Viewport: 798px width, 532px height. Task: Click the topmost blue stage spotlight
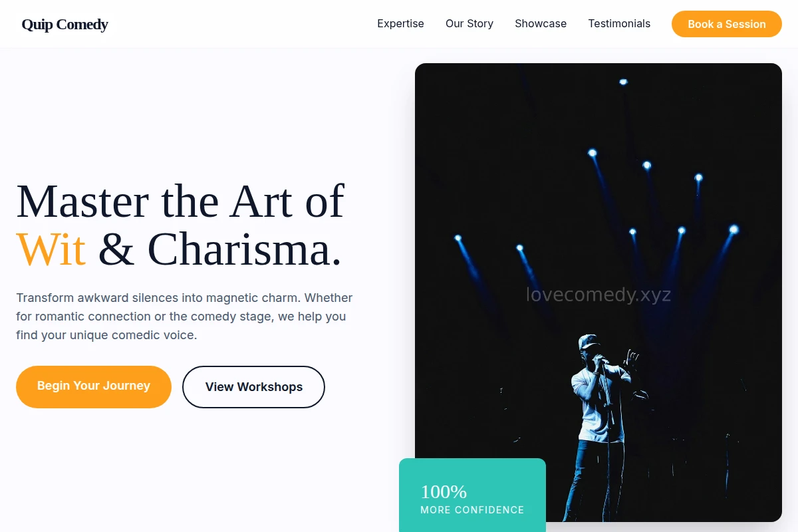click(x=623, y=82)
